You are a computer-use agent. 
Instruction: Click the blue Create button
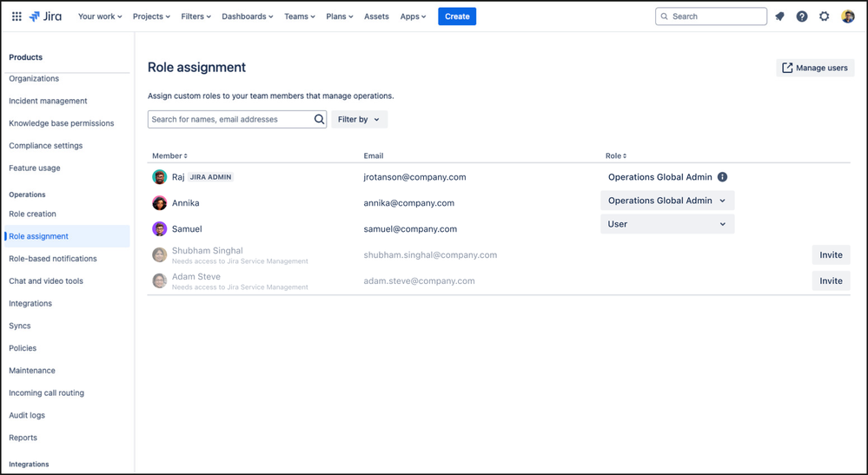tap(457, 16)
